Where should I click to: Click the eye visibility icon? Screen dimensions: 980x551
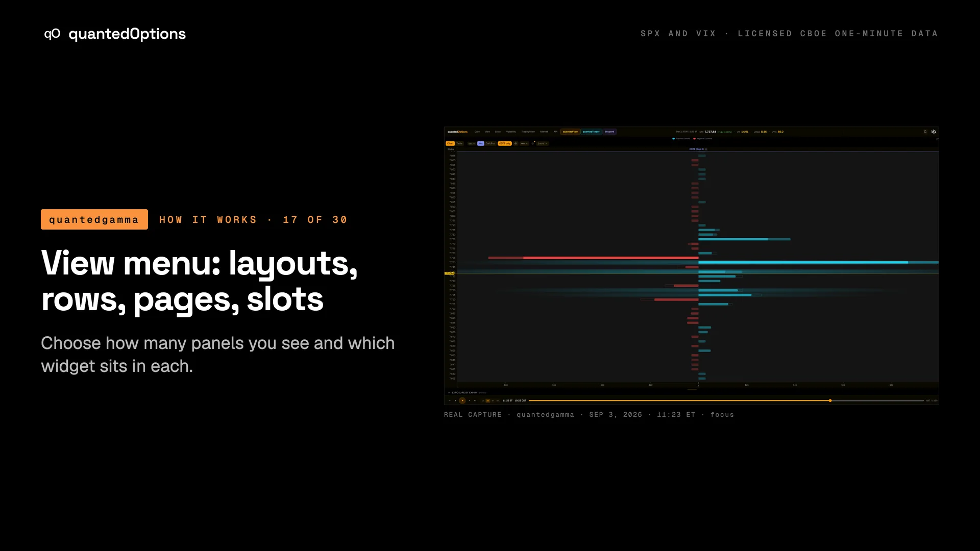pyautogui.click(x=516, y=143)
